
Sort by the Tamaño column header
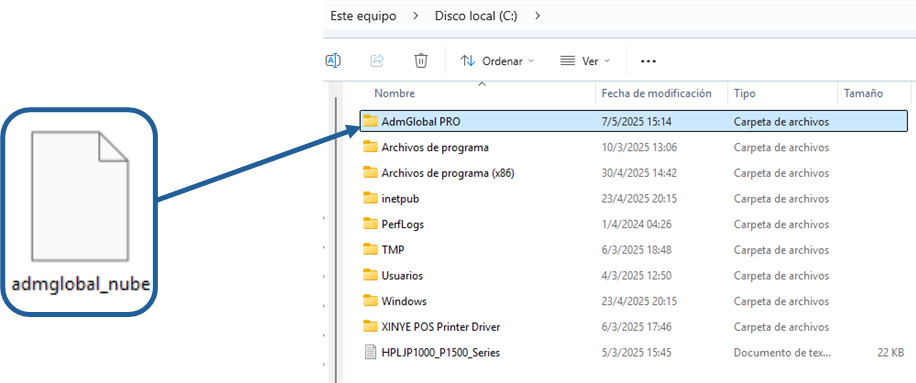[863, 93]
